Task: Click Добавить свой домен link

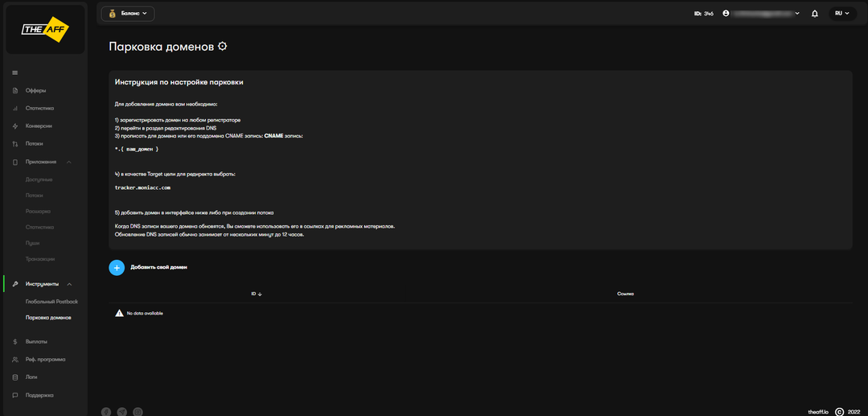Action: point(158,267)
